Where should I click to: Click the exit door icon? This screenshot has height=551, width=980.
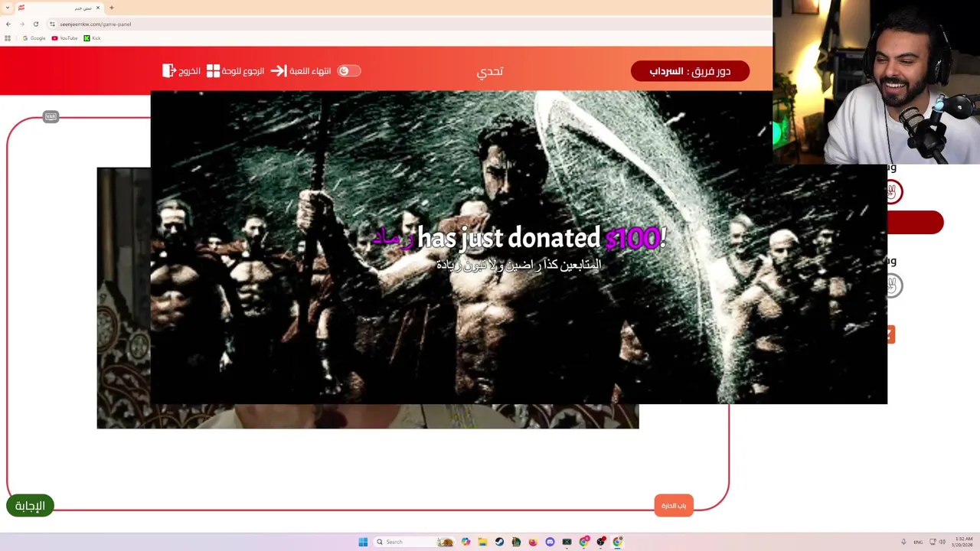point(169,70)
